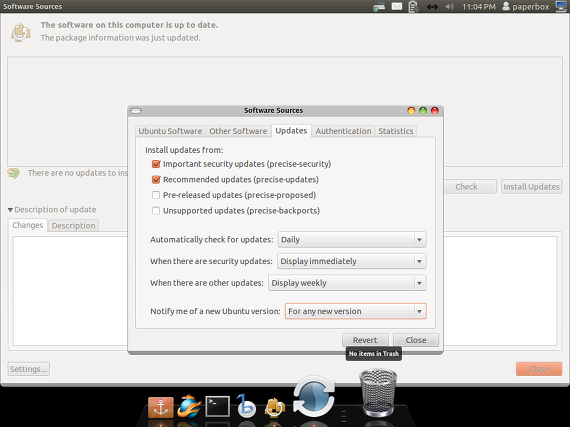This screenshot has width=570, height=427.
Task: Click Close in Software Sources dialog
Action: [416, 340]
